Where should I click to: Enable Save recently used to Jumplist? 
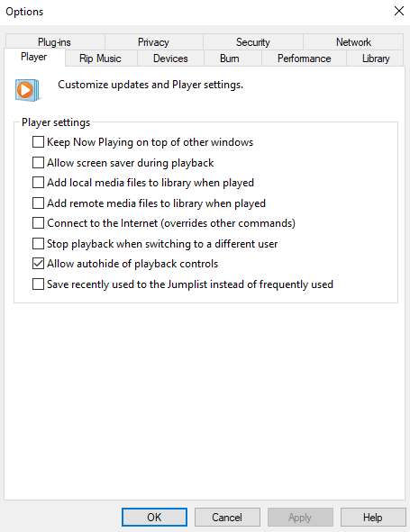click(38, 284)
